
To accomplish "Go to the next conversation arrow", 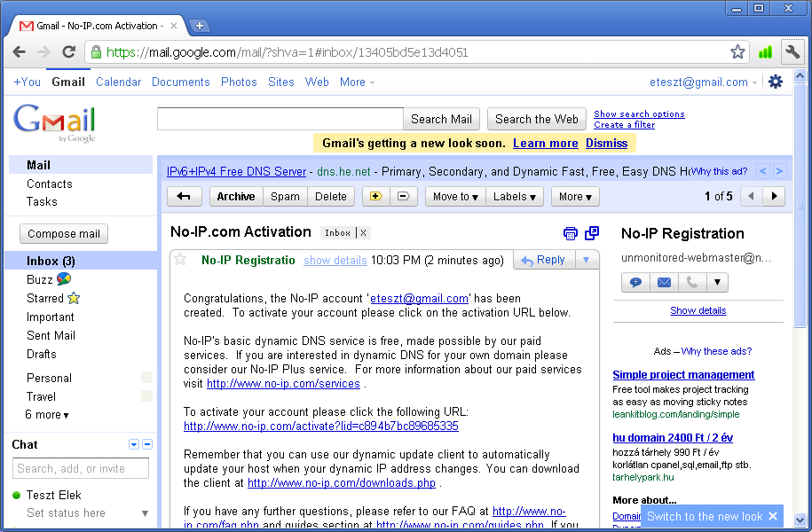I will [774, 197].
